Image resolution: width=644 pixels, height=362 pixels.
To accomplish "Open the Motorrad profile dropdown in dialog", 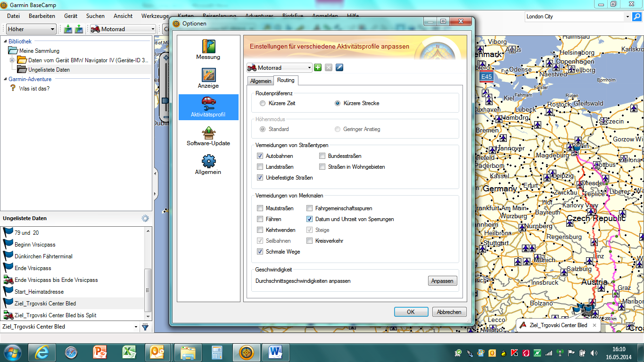I will tap(279, 68).
